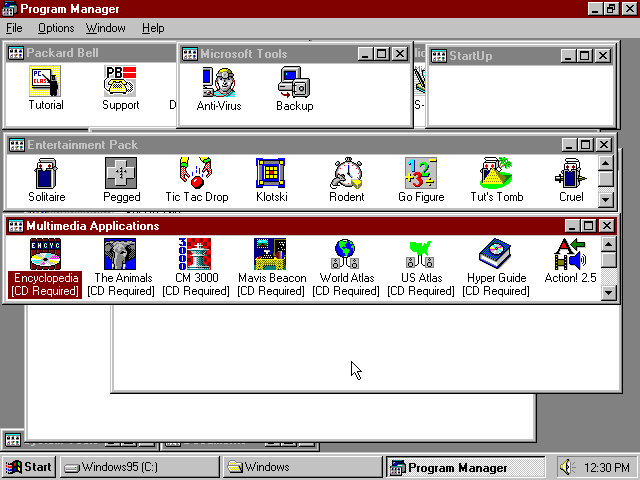Open the Packard Bell Tutorial icon
This screenshot has height=480, width=640.
click(x=45, y=81)
